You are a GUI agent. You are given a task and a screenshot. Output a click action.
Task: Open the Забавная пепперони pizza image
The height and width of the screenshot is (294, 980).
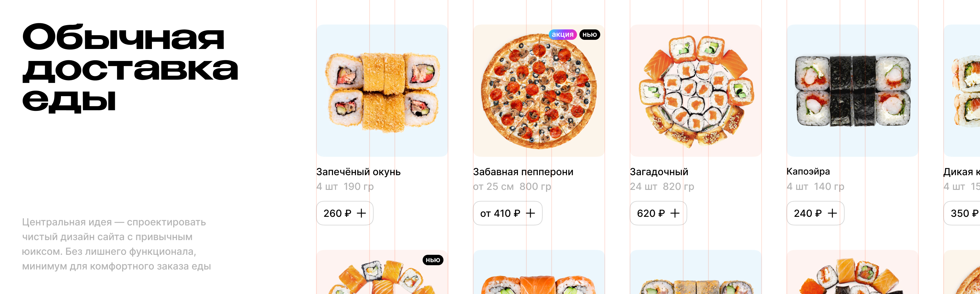(x=539, y=91)
